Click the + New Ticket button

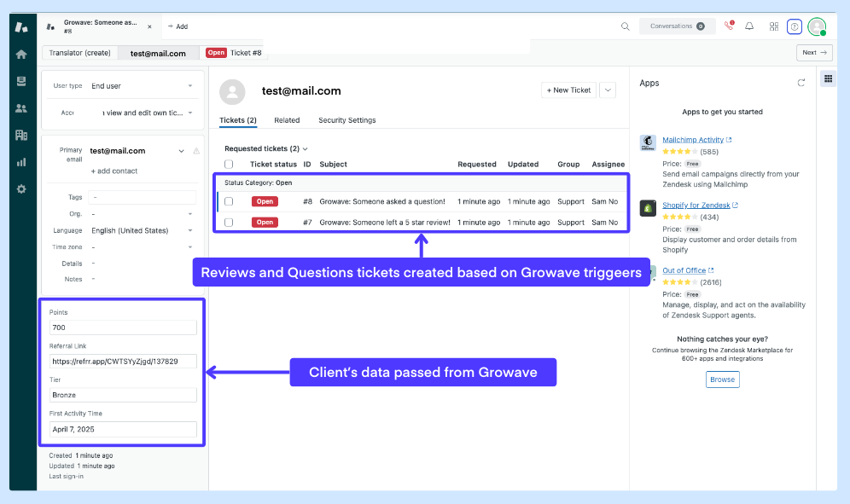[568, 90]
